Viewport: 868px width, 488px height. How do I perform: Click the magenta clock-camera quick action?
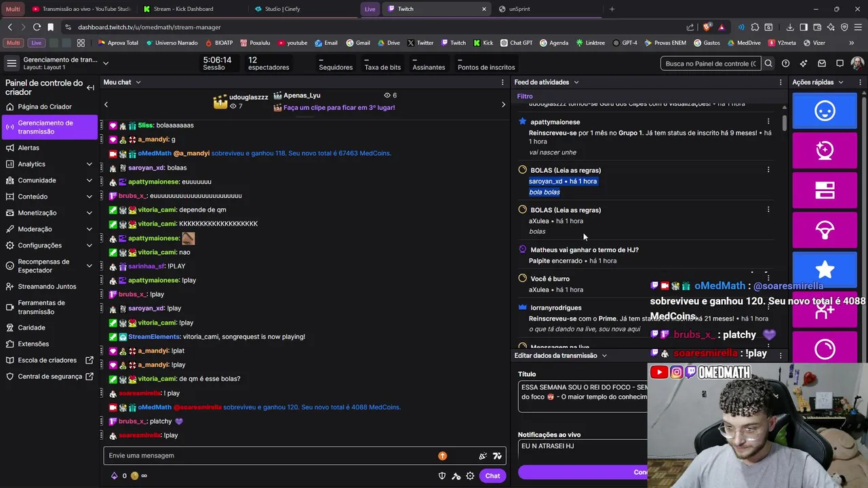pos(825,150)
